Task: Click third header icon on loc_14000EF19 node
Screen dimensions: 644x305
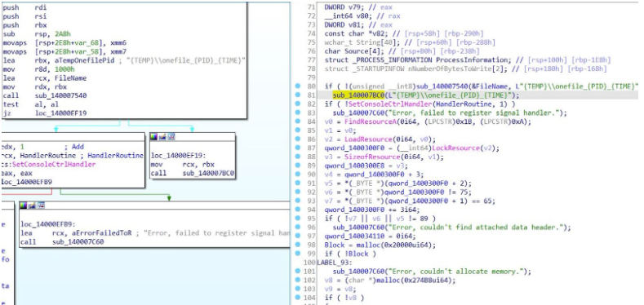Action: pyautogui.click(x=171, y=137)
